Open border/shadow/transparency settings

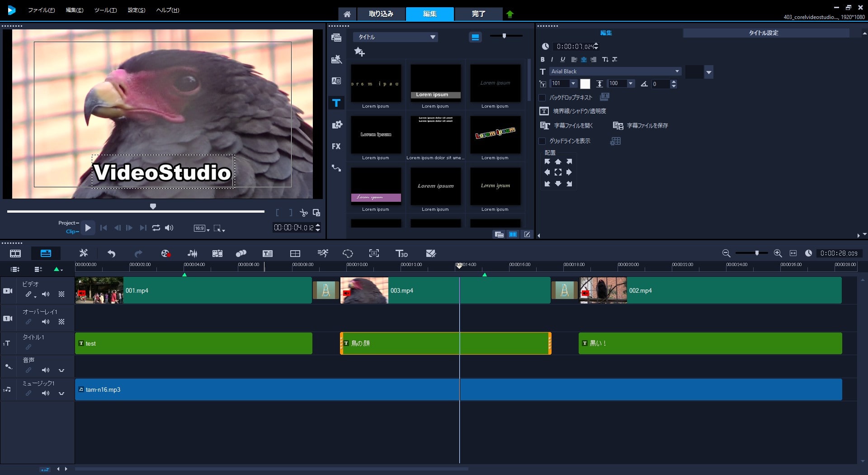coord(573,111)
